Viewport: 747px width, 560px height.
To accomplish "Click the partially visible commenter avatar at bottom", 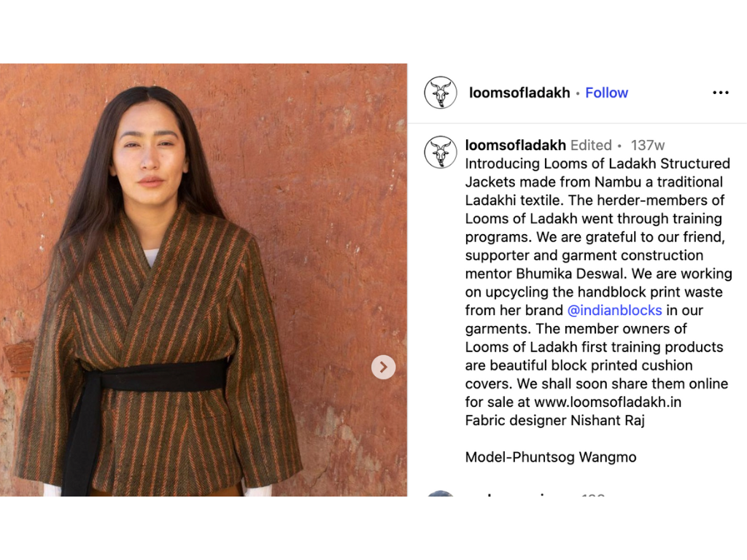I will pos(440,494).
